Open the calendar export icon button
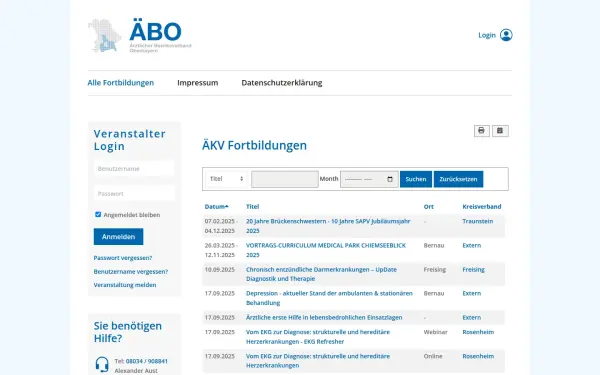This screenshot has width=600, height=375. click(500, 131)
